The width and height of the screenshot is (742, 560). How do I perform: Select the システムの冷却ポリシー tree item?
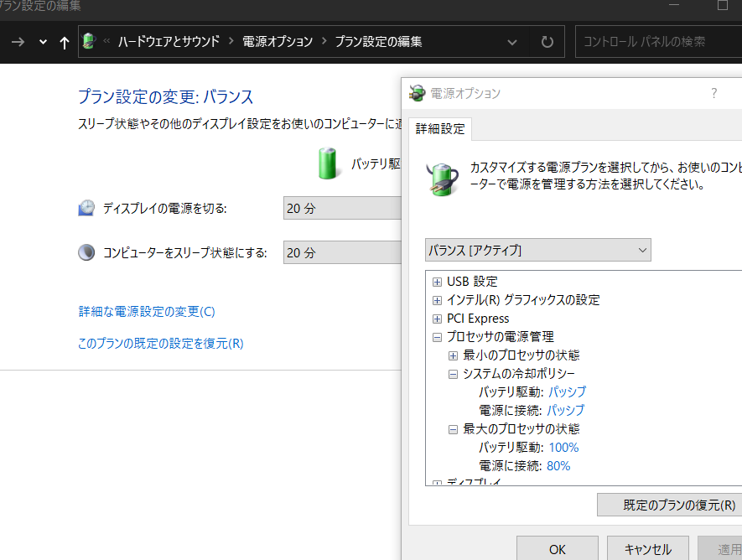(519, 374)
